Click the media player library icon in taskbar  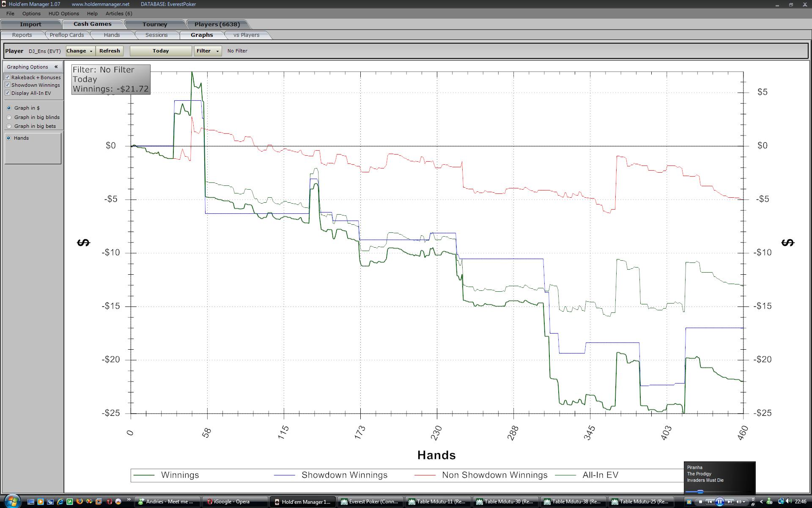point(689,502)
